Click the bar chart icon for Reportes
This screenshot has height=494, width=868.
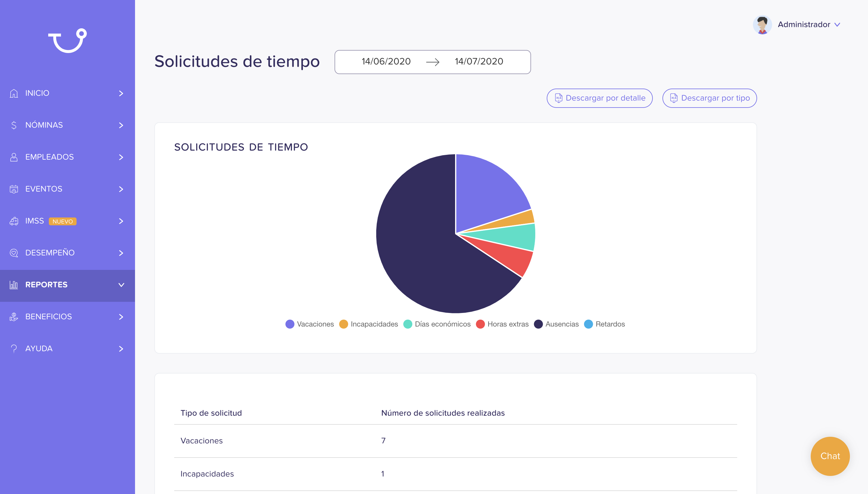click(14, 285)
